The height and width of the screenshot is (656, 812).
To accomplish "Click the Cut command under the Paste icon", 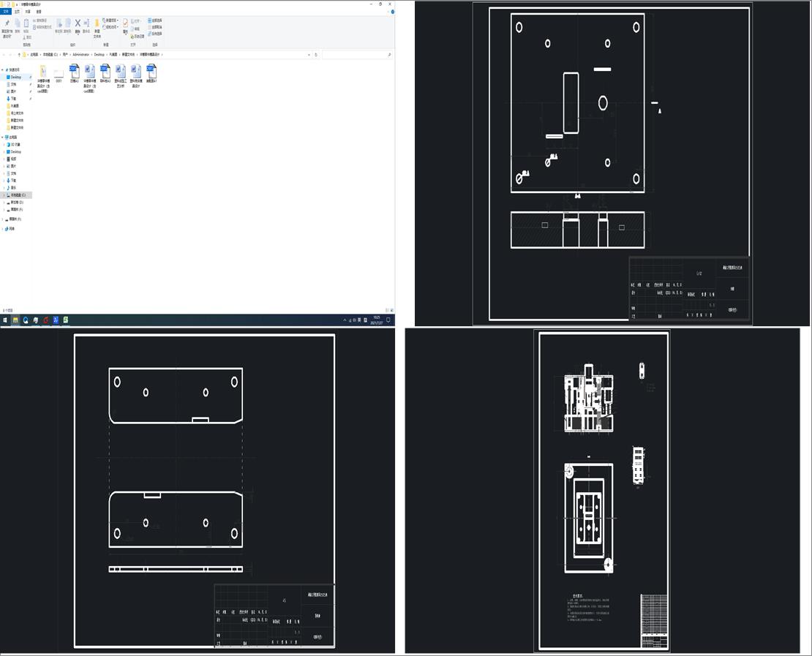I will pyautogui.click(x=28, y=37).
